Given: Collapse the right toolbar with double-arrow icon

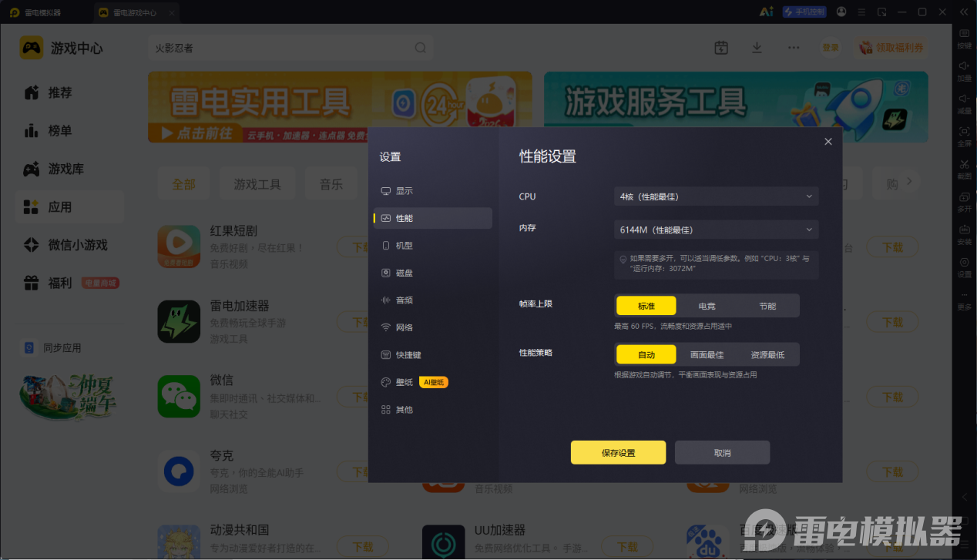Looking at the screenshot, I should click(964, 12).
